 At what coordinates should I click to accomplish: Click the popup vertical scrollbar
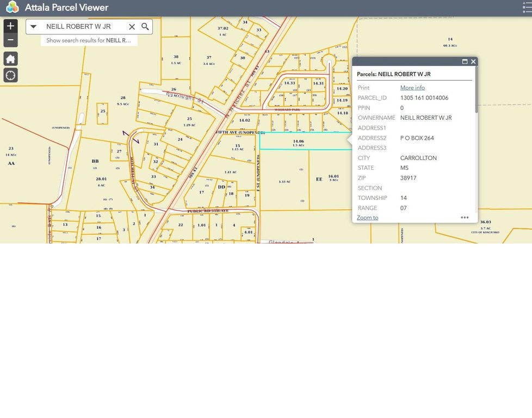click(x=477, y=89)
